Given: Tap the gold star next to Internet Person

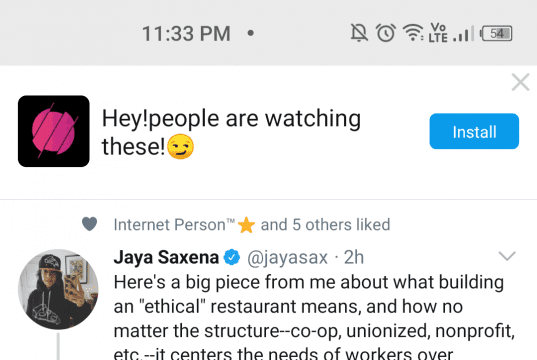Looking at the screenshot, I should tap(246, 225).
